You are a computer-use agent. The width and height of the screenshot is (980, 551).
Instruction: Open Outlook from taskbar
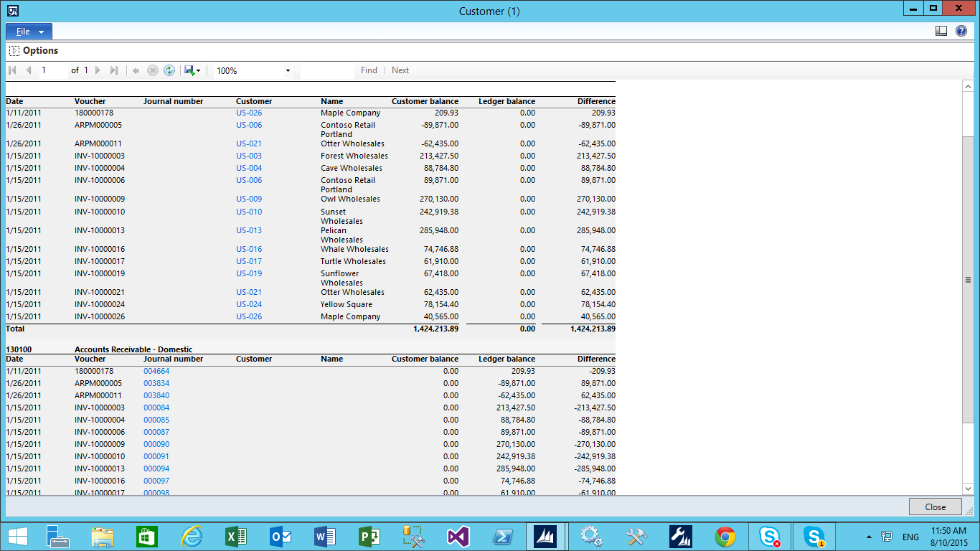281,537
